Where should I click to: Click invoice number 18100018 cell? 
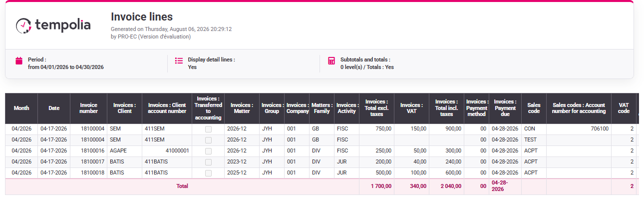point(89,173)
